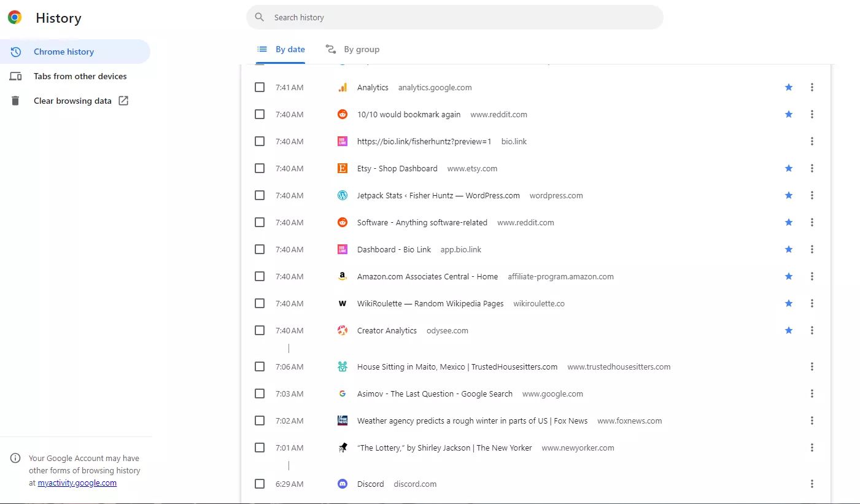Select checkbox for 10/10 would bookmark again
Image resolution: width=860 pixels, height=504 pixels.
tap(260, 114)
